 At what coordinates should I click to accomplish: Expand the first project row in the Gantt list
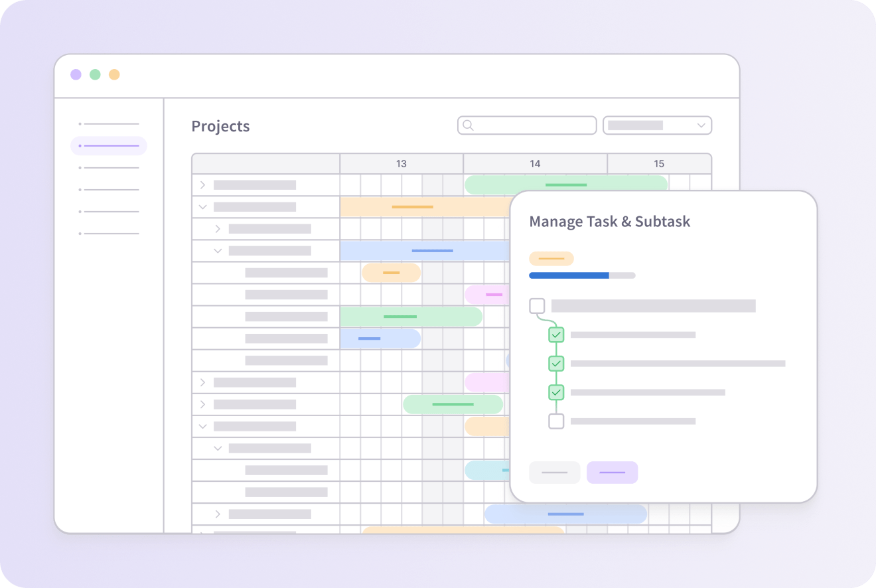(202, 185)
